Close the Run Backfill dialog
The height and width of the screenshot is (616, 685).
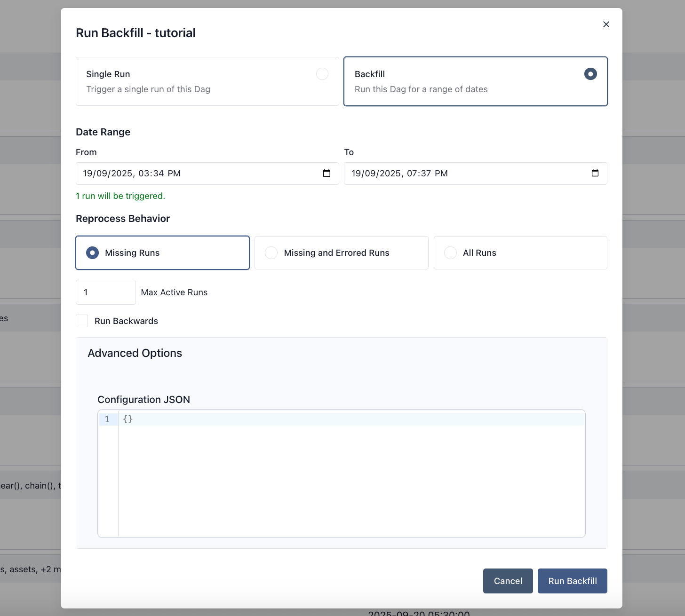[x=606, y=24]
